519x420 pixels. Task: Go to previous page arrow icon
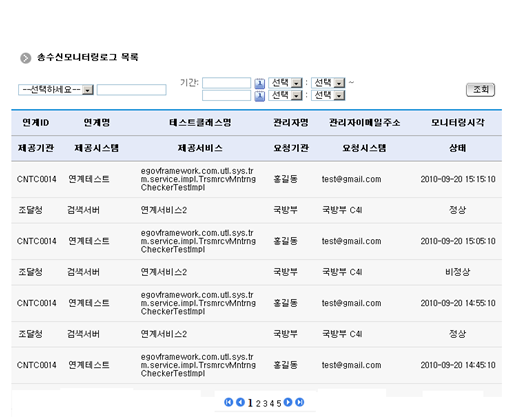[x=240, y=402]
